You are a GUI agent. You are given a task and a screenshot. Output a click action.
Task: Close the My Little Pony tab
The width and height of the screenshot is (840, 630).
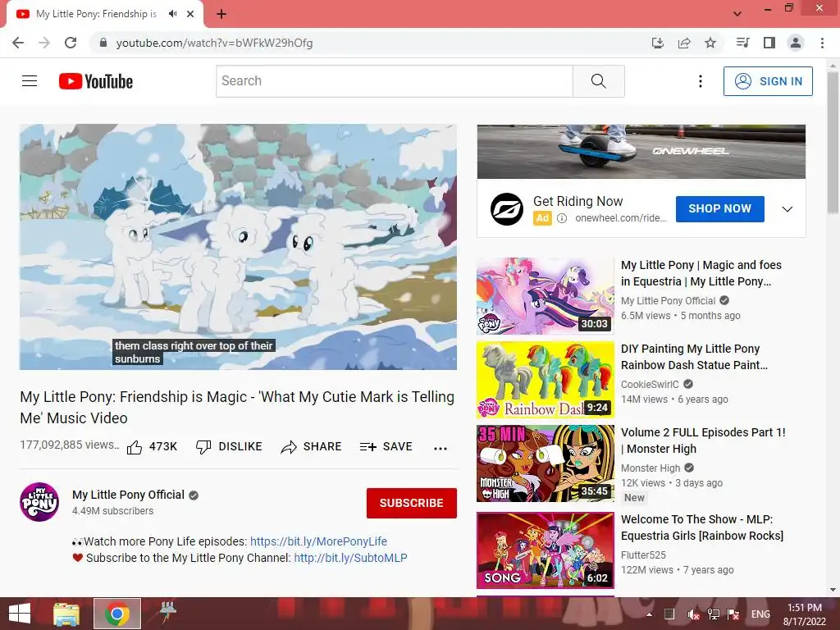(190, 14)
